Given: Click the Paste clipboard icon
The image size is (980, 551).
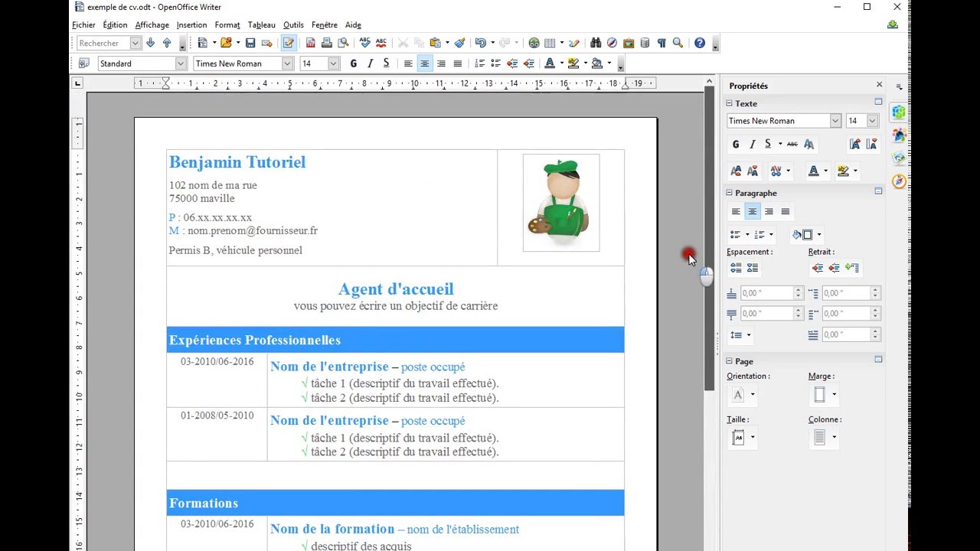Looking at the screenshot, I should [436, 43].
